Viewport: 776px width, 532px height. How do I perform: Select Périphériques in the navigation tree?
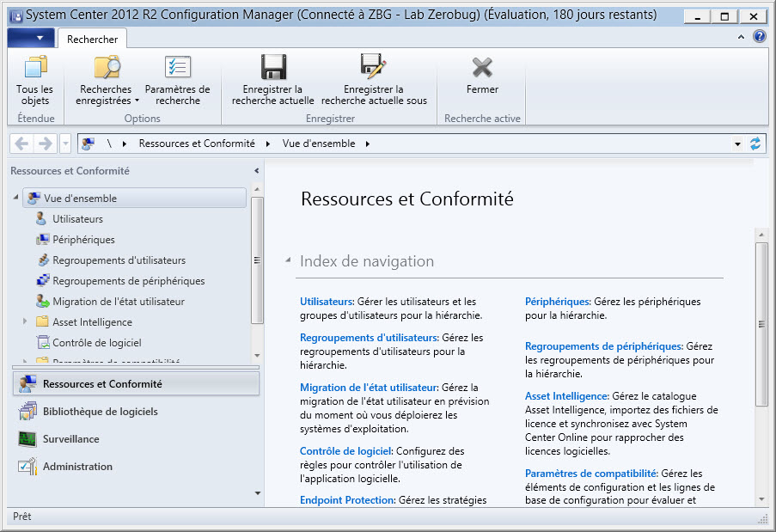tap(83, 240)
